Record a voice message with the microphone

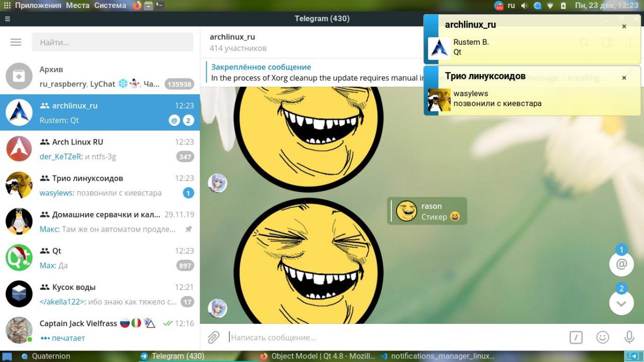(629, 337)
